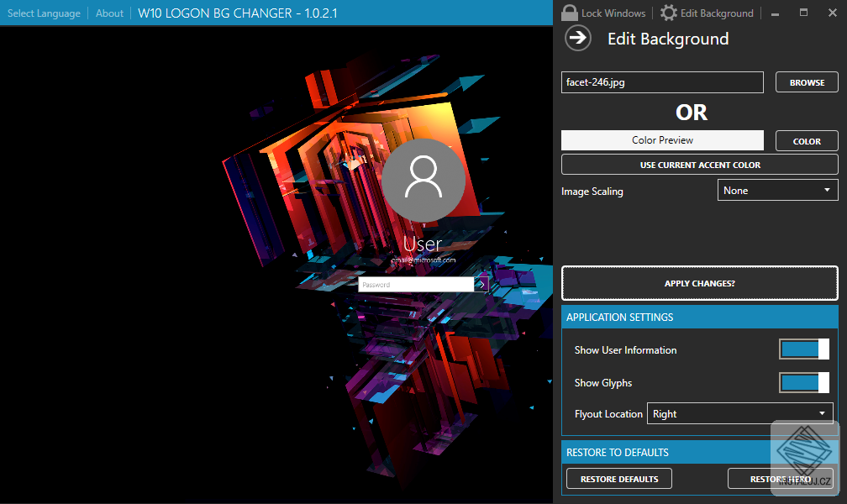Click the Lock Windows text in the title bar

[x=613, y=13]
